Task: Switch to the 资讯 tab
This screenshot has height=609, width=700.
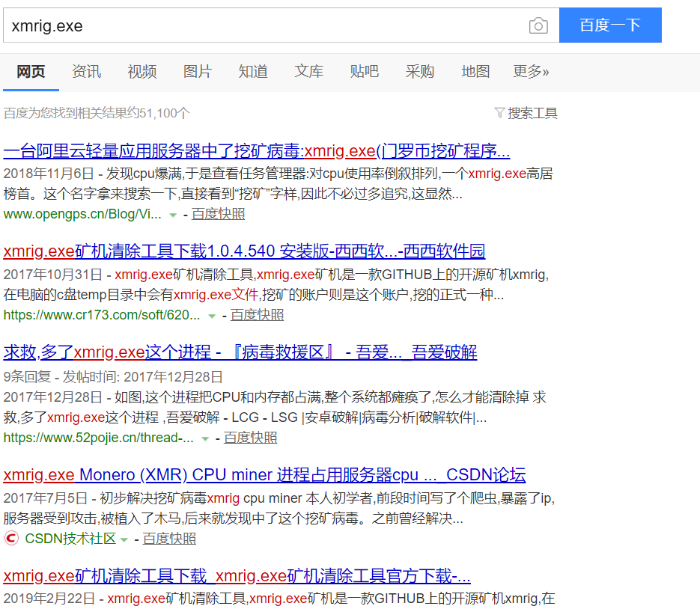Action: tap(86, 72)
